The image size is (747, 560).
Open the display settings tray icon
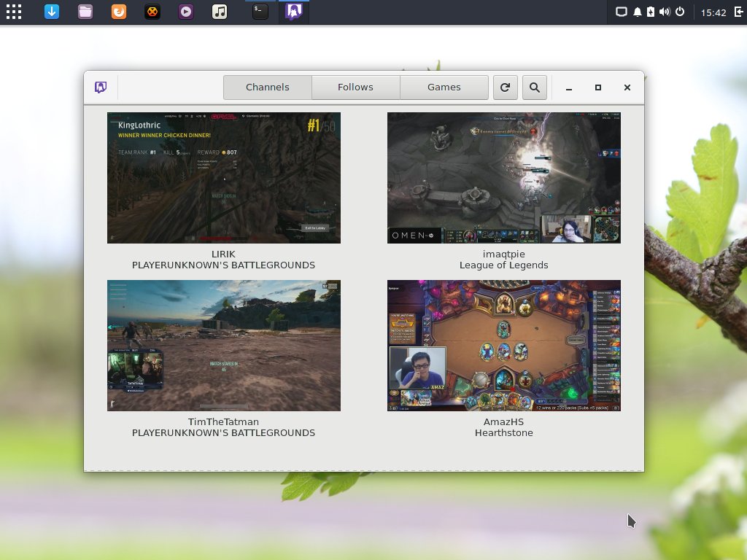622,12
